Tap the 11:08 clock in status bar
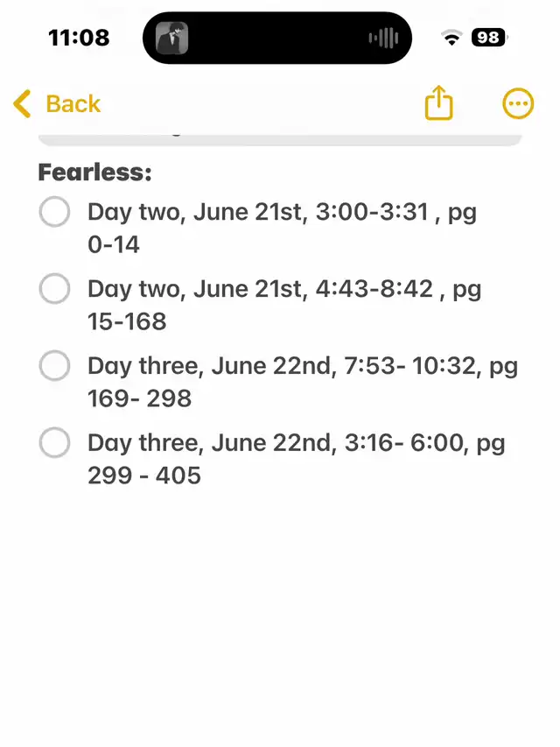 point(79,38)
